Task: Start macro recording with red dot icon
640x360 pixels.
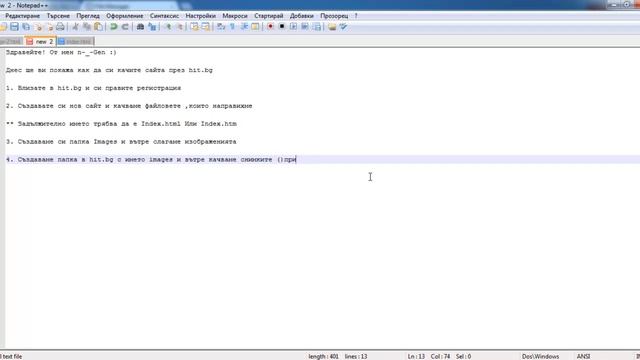Action: tap(270, 27)
